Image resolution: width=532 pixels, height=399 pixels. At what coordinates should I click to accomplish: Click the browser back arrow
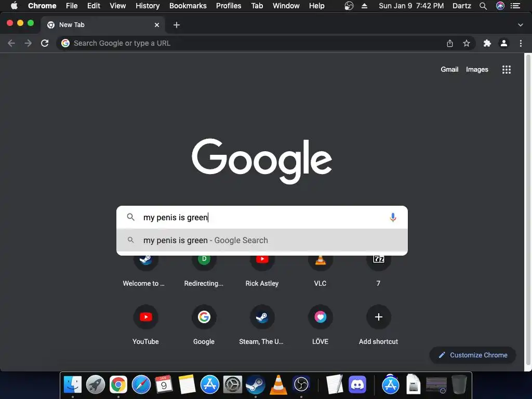11,43
